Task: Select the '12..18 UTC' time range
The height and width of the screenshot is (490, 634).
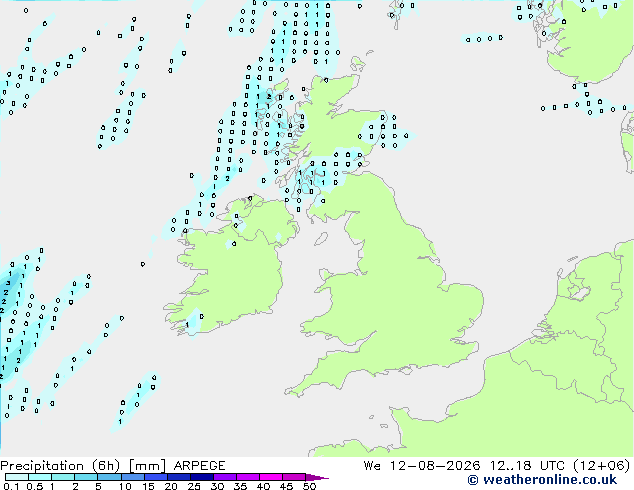Action: click(527, 466)
